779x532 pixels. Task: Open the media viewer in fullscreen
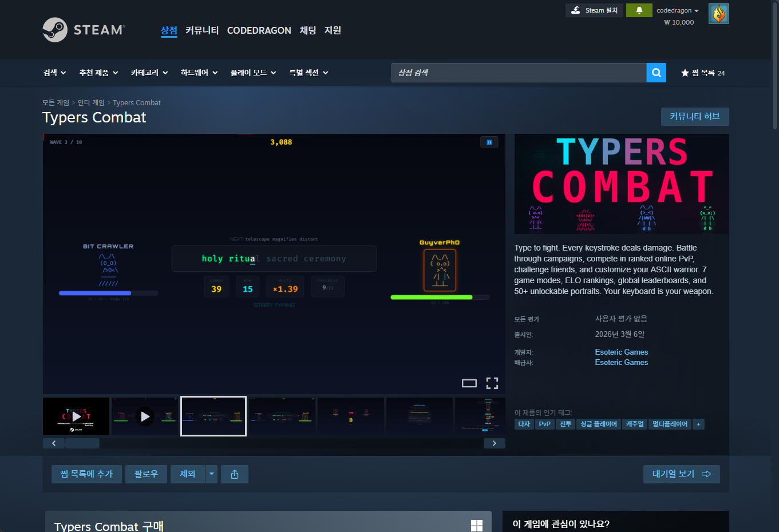492,383
